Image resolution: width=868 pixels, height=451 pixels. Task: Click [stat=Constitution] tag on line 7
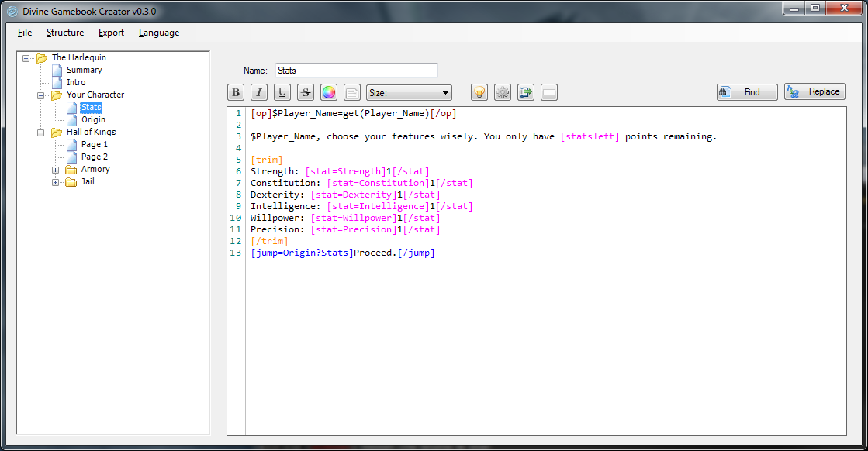(x=378, y=183)
